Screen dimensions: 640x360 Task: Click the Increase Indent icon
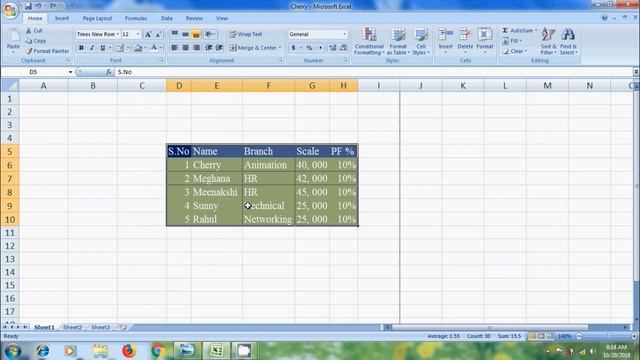[219, 48]
